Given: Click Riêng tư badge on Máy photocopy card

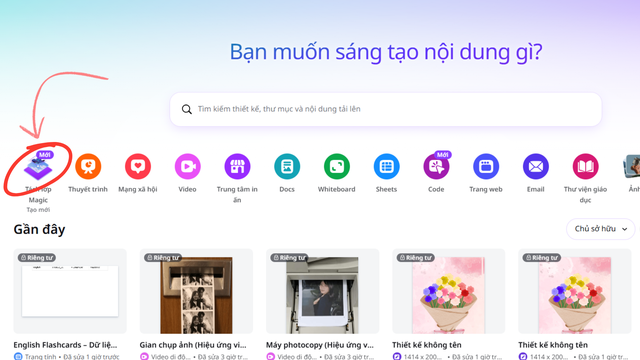Looking at the screenshot, I should 289,258.
